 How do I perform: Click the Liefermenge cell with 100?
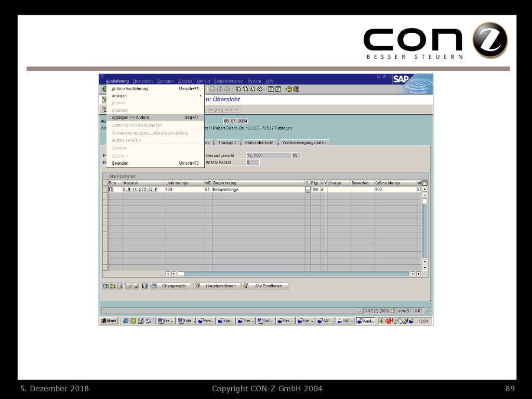pyautogui.click(x=184, y=190)
